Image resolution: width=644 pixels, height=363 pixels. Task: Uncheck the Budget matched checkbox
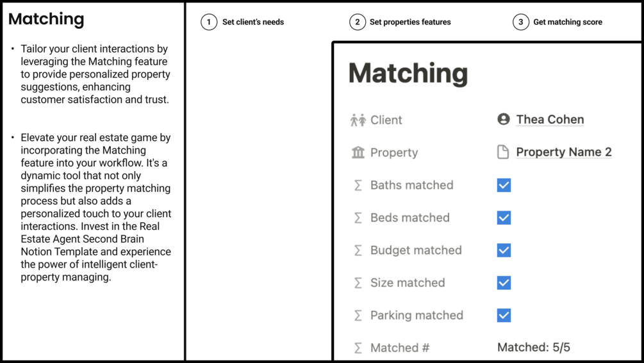click(504, 250)
